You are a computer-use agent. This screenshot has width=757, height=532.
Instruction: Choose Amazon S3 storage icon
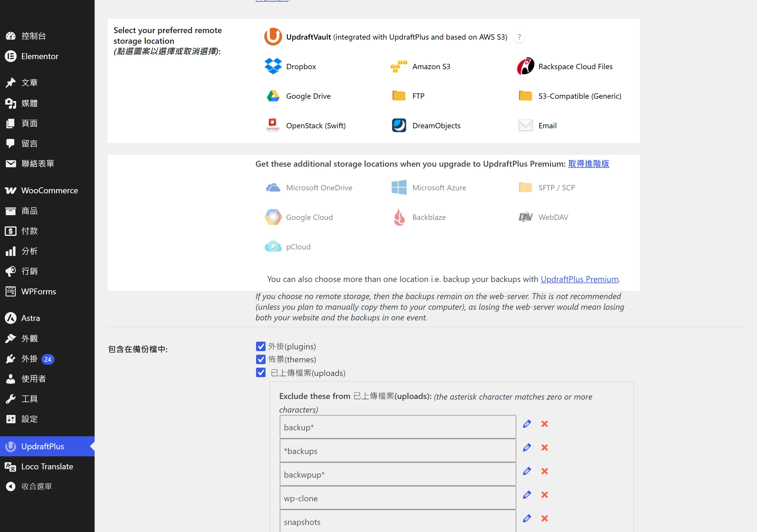[x=399, y=66]
